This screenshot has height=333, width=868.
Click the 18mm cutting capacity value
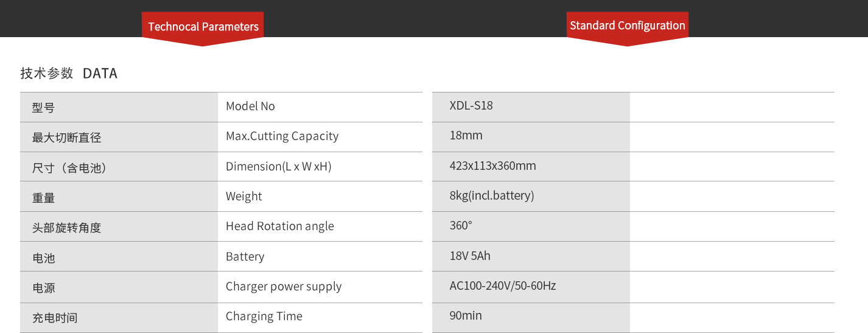(x=466, y=136)
